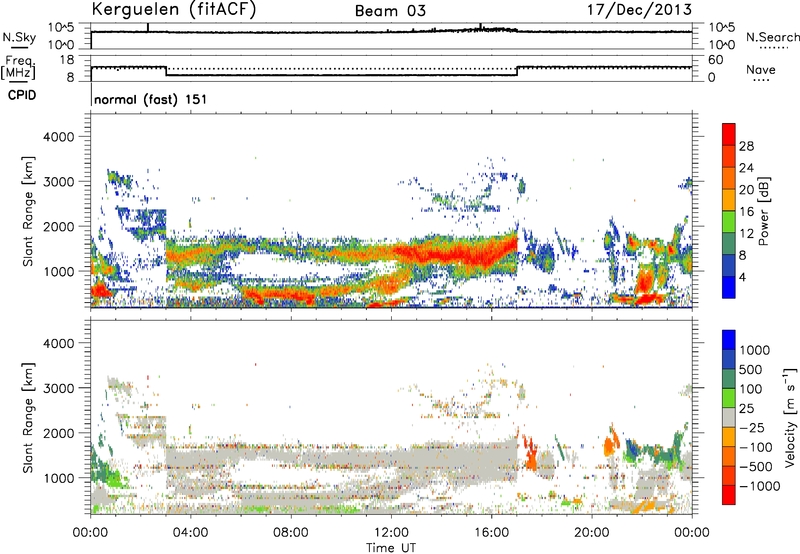Click the 'Freq. [MHz]' axis label
800x554 pixels.
click(18, 68)
